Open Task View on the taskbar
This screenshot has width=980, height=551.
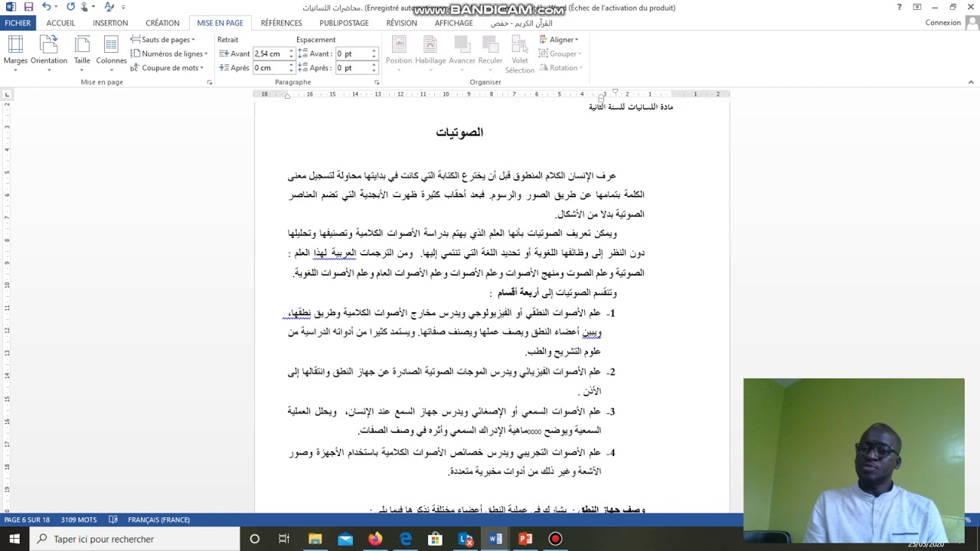pyautogui.click(x=284, y=539)
